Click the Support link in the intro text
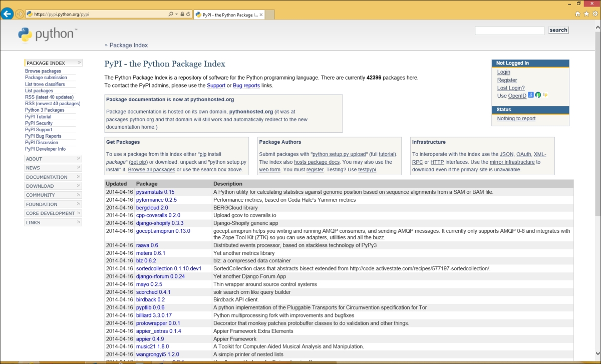 coord(216,86)
